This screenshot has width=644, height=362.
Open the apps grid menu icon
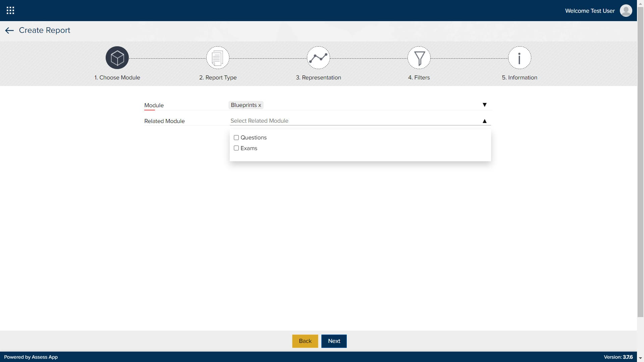tap(10, 10)
